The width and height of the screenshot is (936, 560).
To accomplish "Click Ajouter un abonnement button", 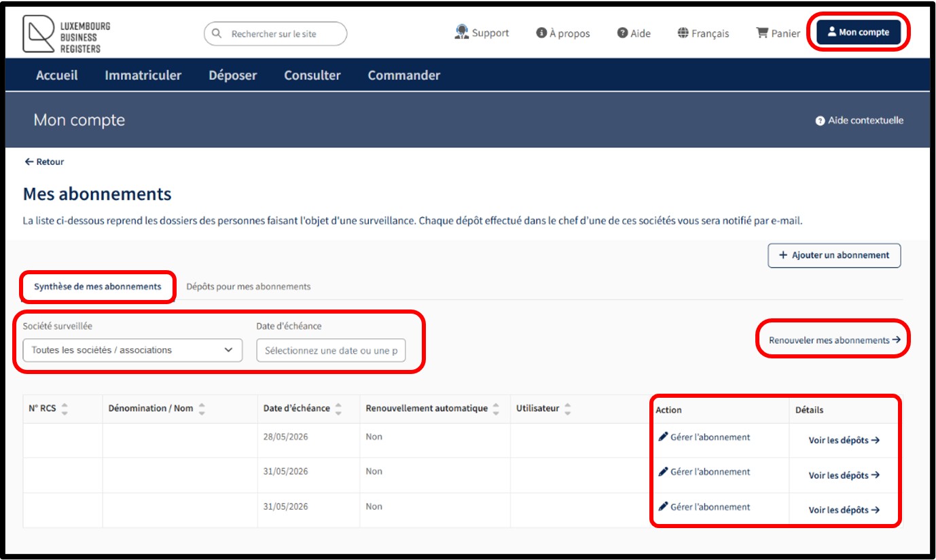I will [834, 256].
